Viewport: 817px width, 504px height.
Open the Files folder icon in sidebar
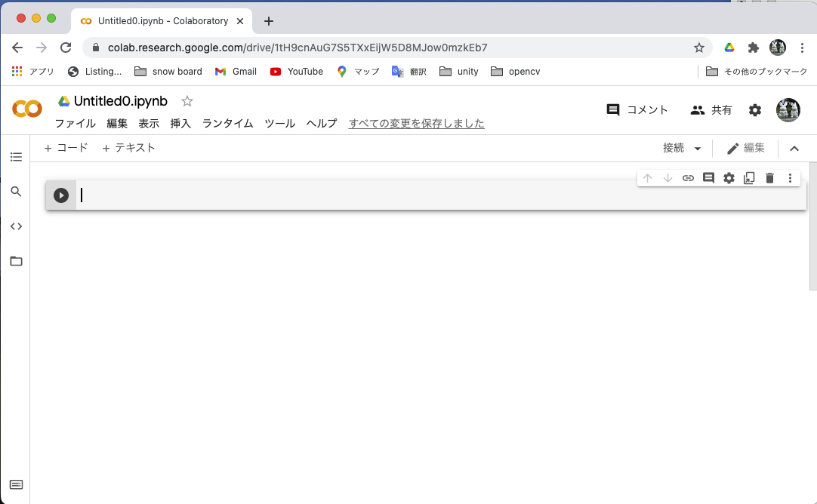[x=16, y=261]
